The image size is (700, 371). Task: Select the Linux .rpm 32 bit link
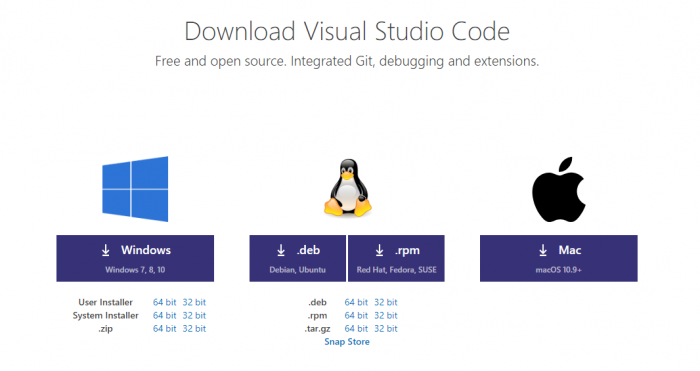[386, 316]
